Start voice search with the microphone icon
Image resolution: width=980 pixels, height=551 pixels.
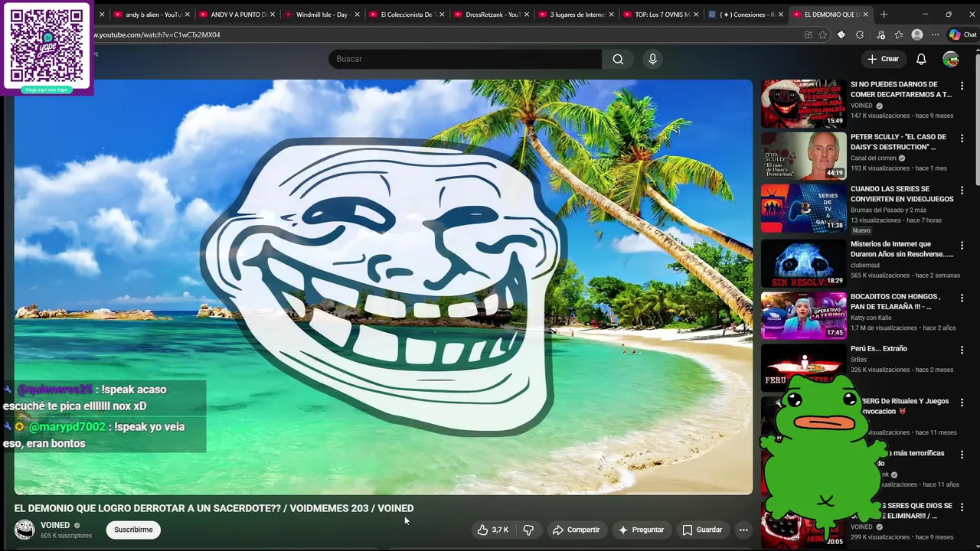tap(652, 59)
